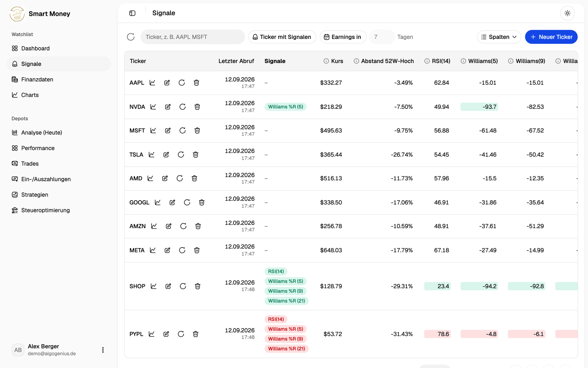This screenshot has width=588, height=368.
Task: Edit the GOOGL ticker entry
Action: tap(172, 202)
